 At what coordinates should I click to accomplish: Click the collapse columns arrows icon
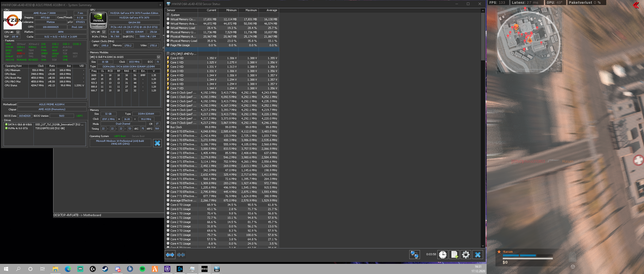click(x=181, y=255)
